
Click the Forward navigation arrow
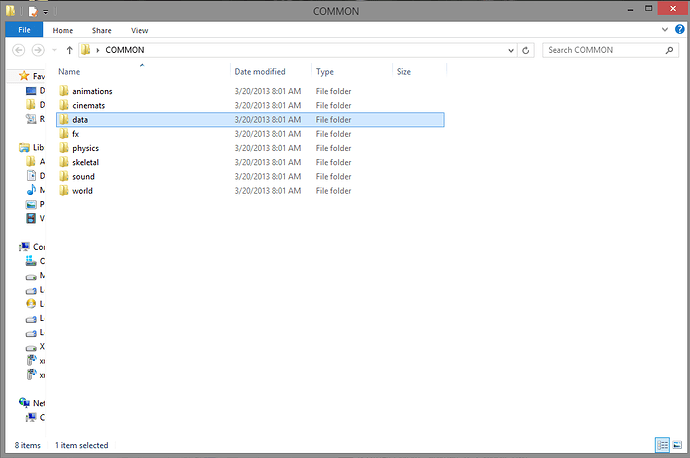pyautogui.click(x=38, y=49)
